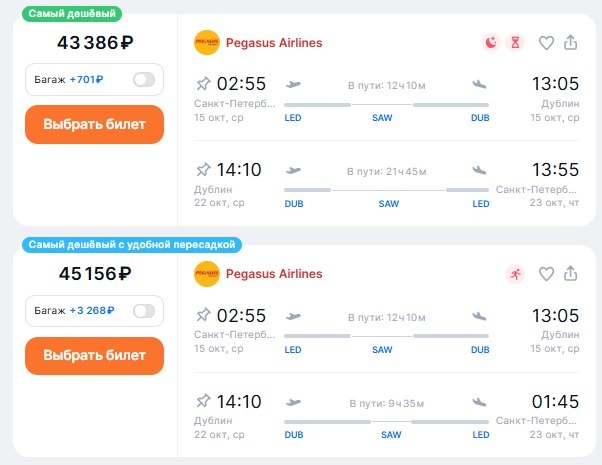The height and width of the screenshot is (465, 602).
Task: Click the long layover hourglass icon
Action: [x=516, y=43]
